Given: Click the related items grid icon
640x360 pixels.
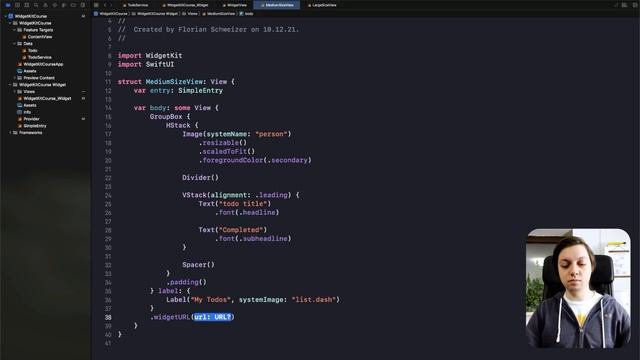Looking at the screenshot, I should click(x=96, y=5).
